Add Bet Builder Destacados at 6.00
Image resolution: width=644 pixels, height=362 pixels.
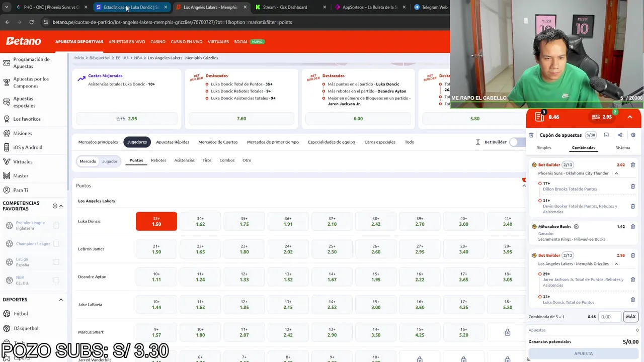pos(358,119)
